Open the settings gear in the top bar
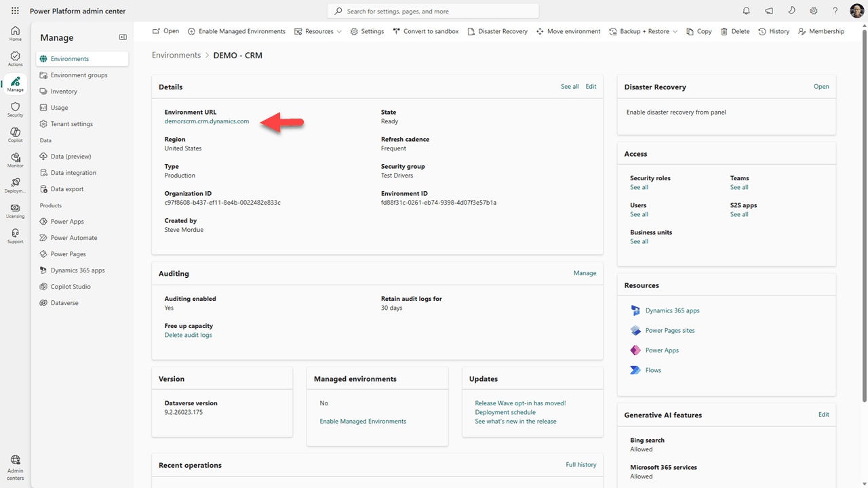This screenshot has height=488, width=868. (813, 10)
